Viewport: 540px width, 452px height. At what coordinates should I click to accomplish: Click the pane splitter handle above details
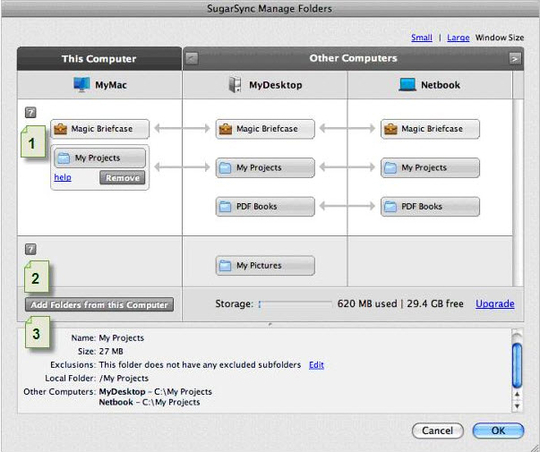270,324
